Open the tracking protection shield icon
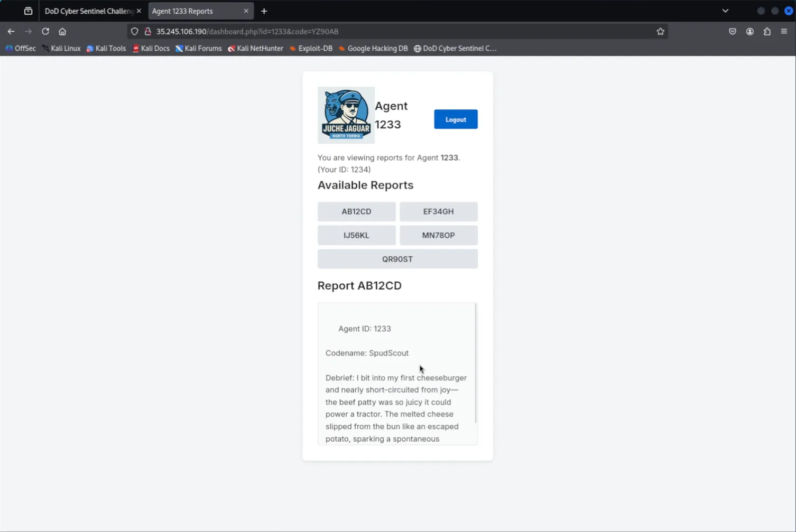This screenshot has width=796, height=532. [x=135, y=32]
